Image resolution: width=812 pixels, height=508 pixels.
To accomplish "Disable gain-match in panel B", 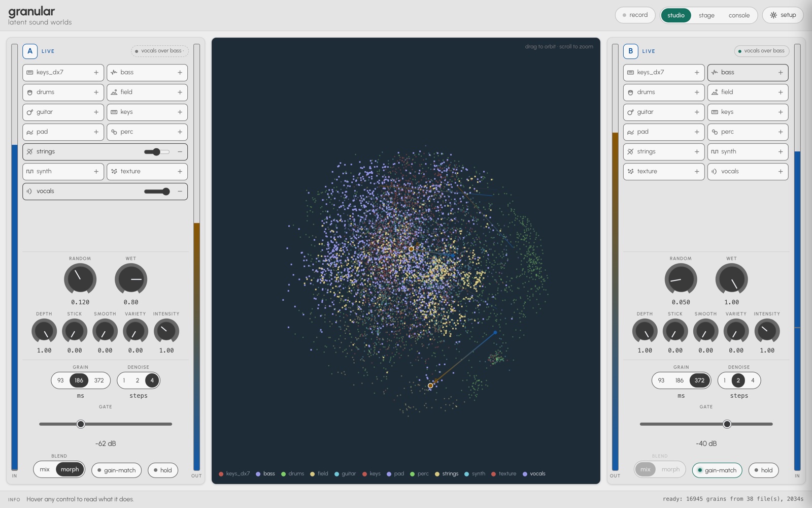I will (717, 470).
